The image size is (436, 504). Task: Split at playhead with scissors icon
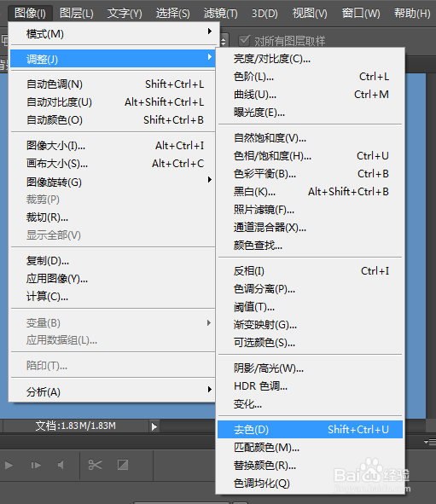tap(95, 465)
